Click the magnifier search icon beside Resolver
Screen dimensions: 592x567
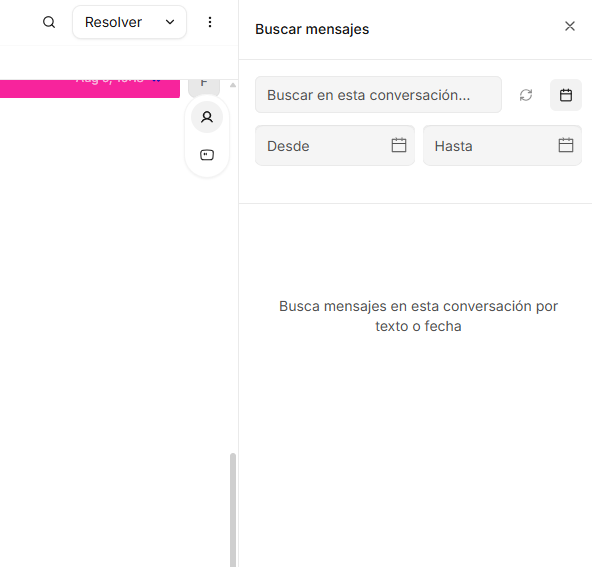point(49,22)
